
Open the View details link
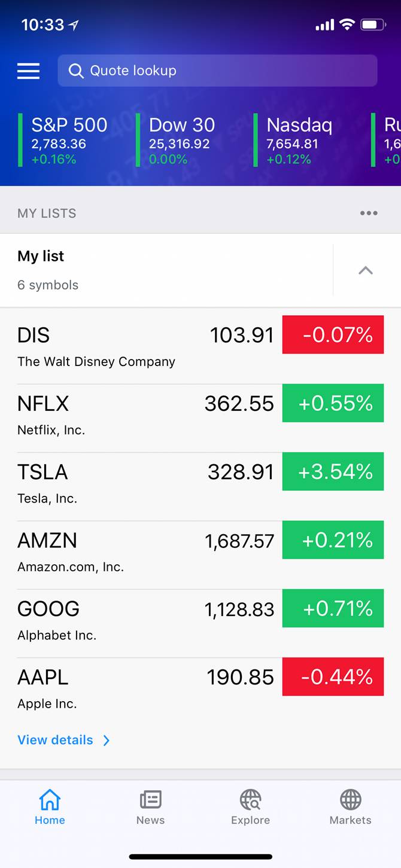point(55,740)
